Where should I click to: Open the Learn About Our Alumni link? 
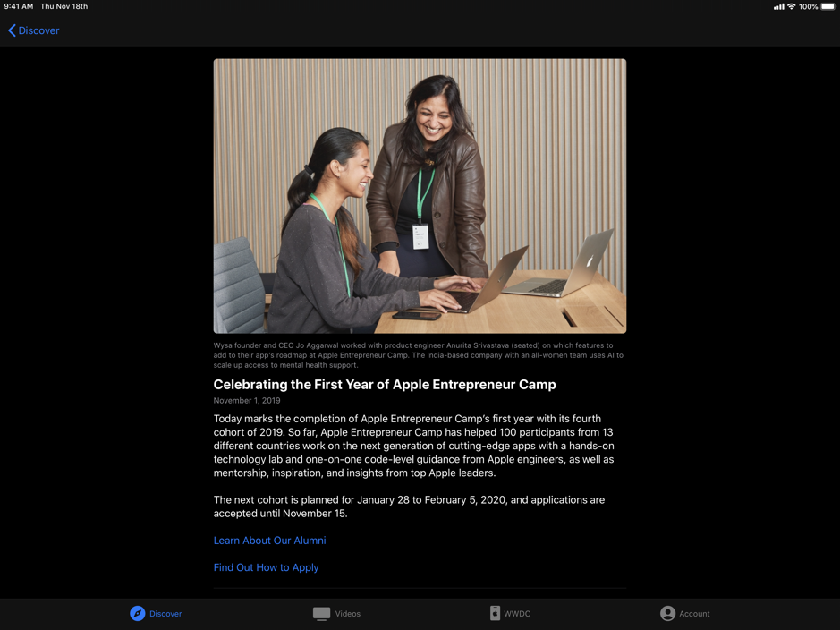tap(269, 541)
